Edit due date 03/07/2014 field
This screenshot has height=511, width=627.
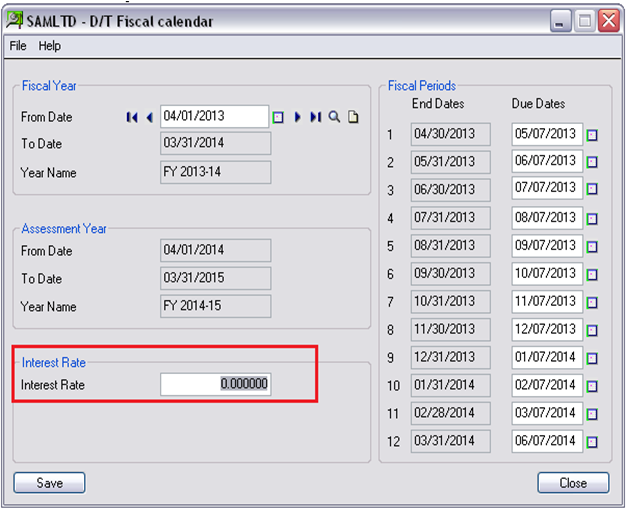[x=547, y=413]
